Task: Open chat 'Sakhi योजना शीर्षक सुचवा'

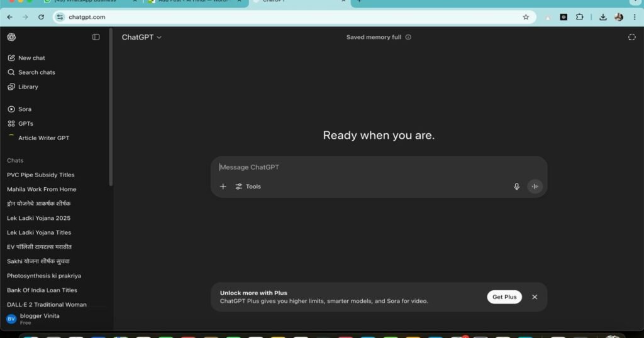Action: (x=38, y=261)
